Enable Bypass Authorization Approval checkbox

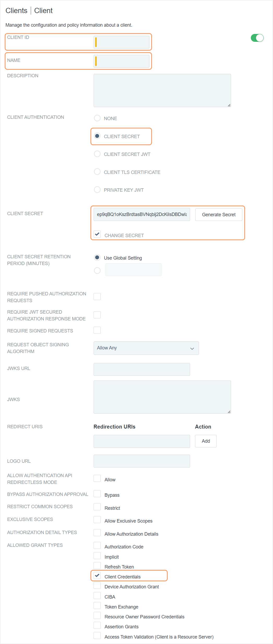97,494
